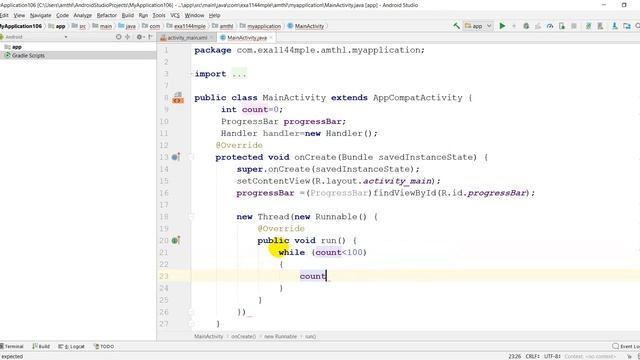Open the TODO tool window

point(104,347)
